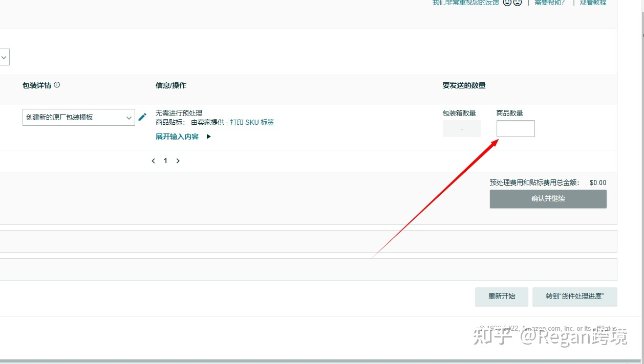Viewport: 644px width, 364px height.
Task: Go to next page with right chevron
Action: [x=178, y=161]
